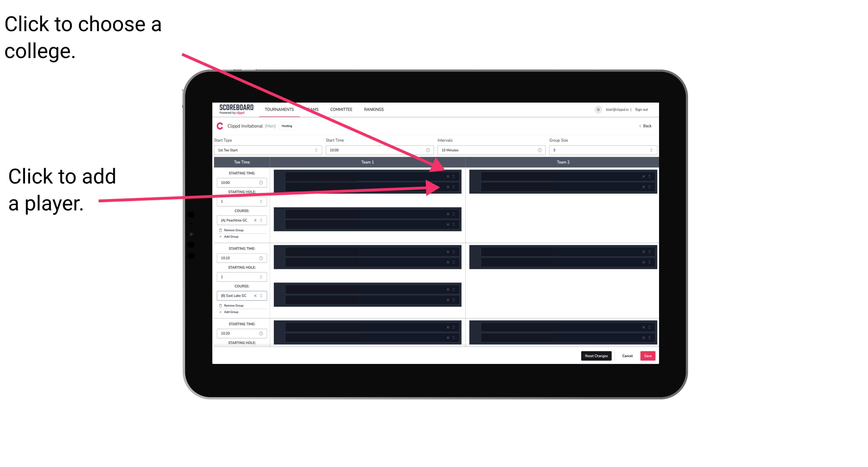Click the Back link in top right

(646, 126)
